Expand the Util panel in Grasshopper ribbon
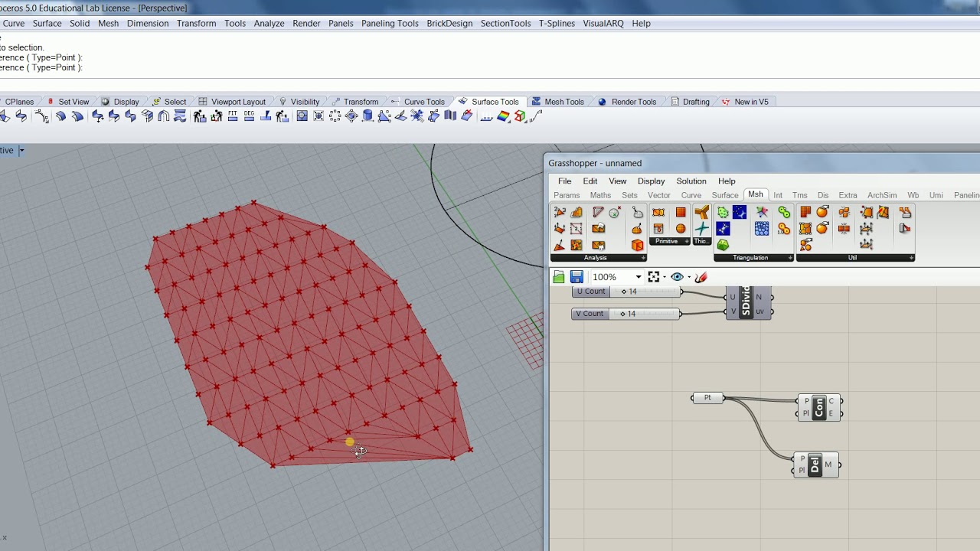Viewport: 980px width, 551px height. point(911,258)
